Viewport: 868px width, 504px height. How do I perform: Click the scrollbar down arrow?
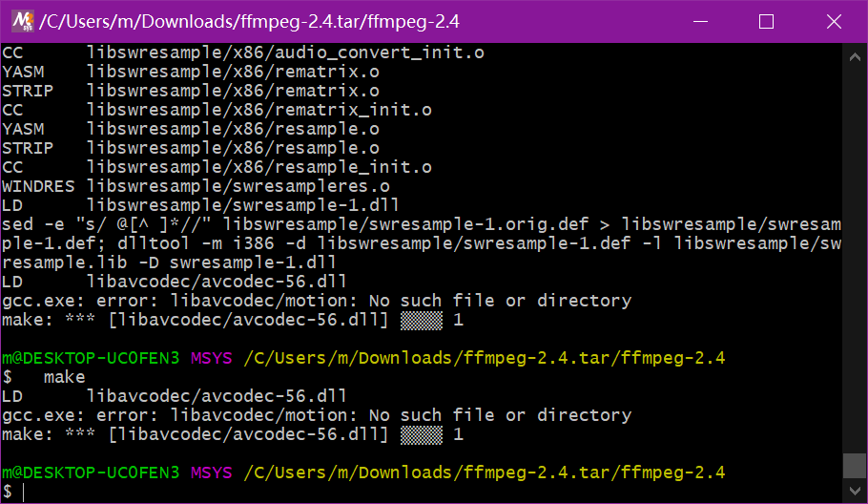pyautogui.click(x=855, y=490)
